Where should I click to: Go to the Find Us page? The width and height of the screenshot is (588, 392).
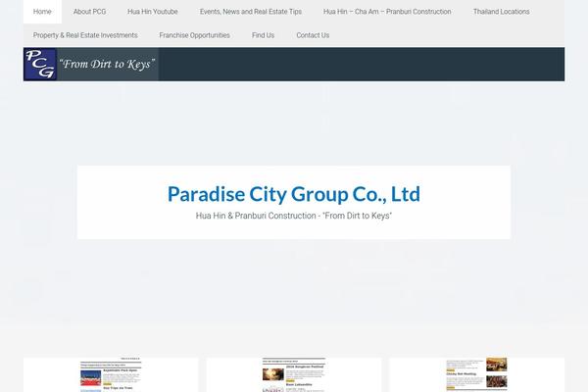pyautogui.click(x=264, y=35)
